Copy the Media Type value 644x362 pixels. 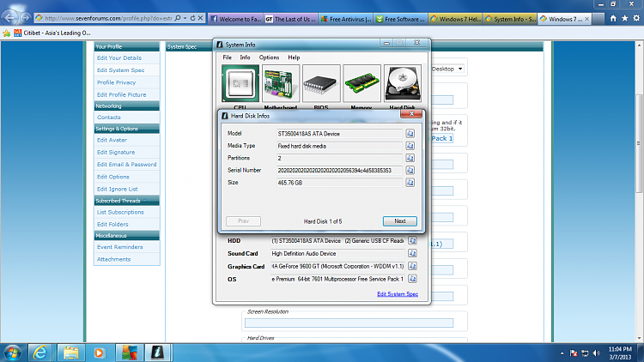tap(410, 146)
